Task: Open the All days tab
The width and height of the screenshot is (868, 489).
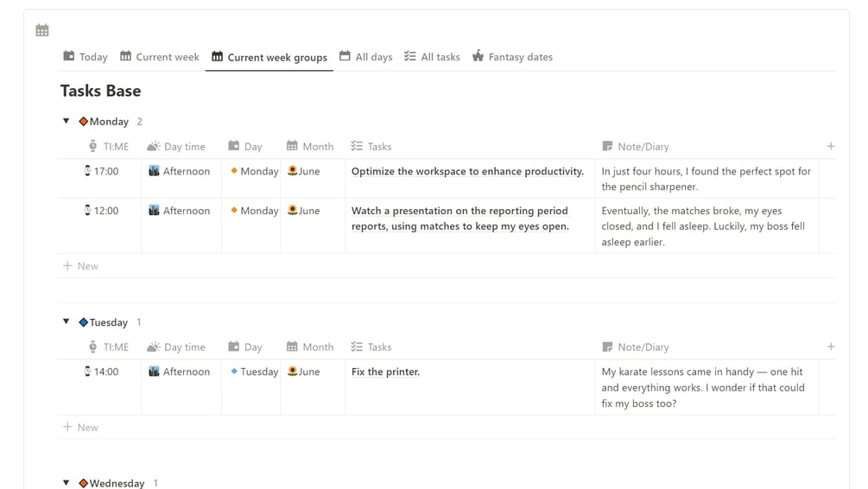Action: point(366,57)
